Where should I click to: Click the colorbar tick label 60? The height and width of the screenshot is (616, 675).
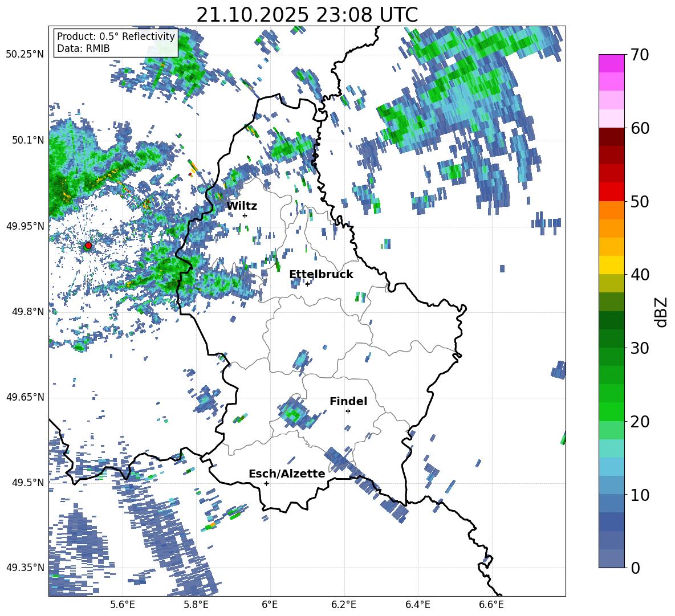click(640, 128)
